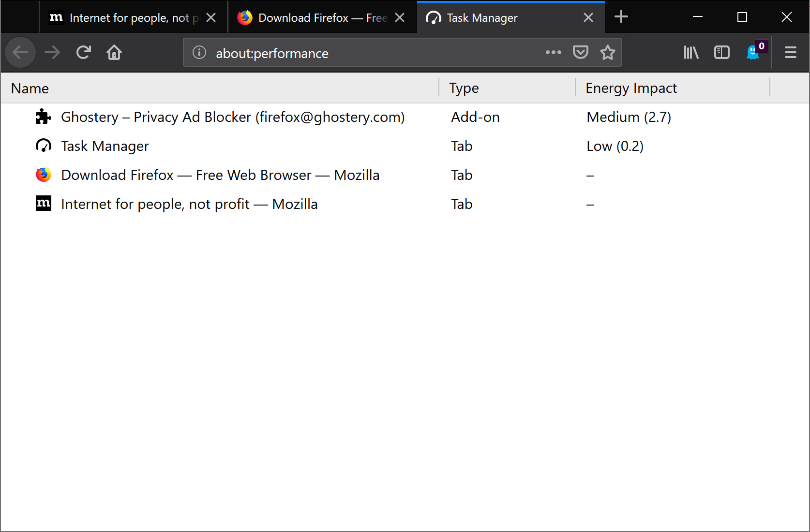Click Low (0.2) energy impact value

pyautogui.click(x=615, y=146)
